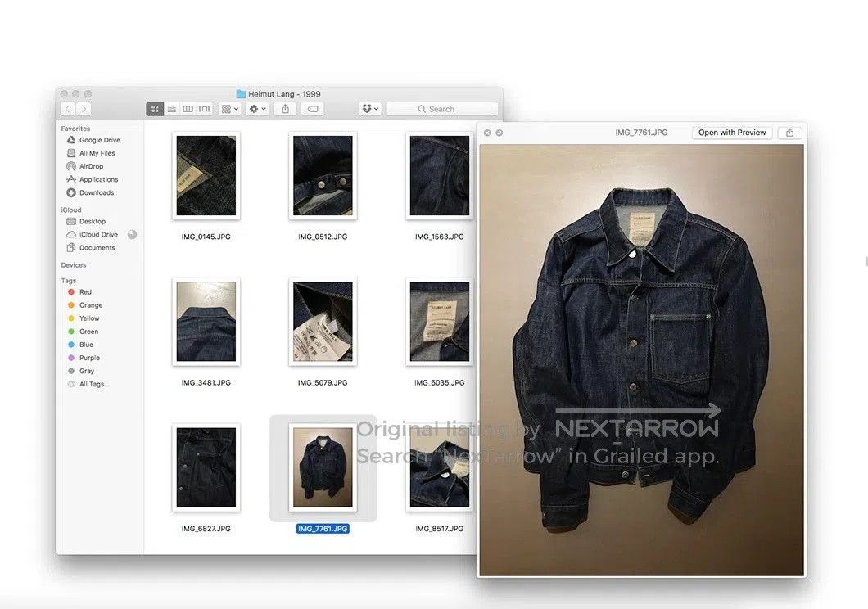The image size is (868, 609).
Task: Switch to icon view
Action: click(155, 109)
